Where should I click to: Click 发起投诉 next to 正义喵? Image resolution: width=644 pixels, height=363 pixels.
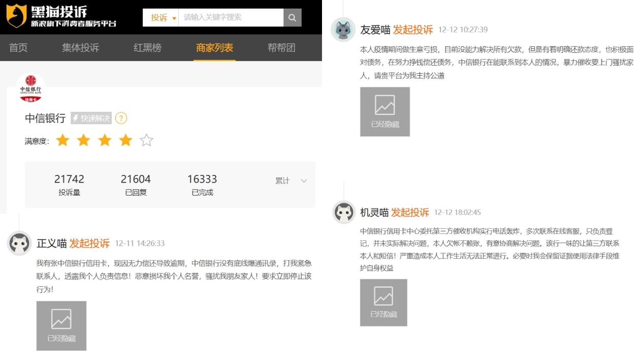click(x=89, y=244)
